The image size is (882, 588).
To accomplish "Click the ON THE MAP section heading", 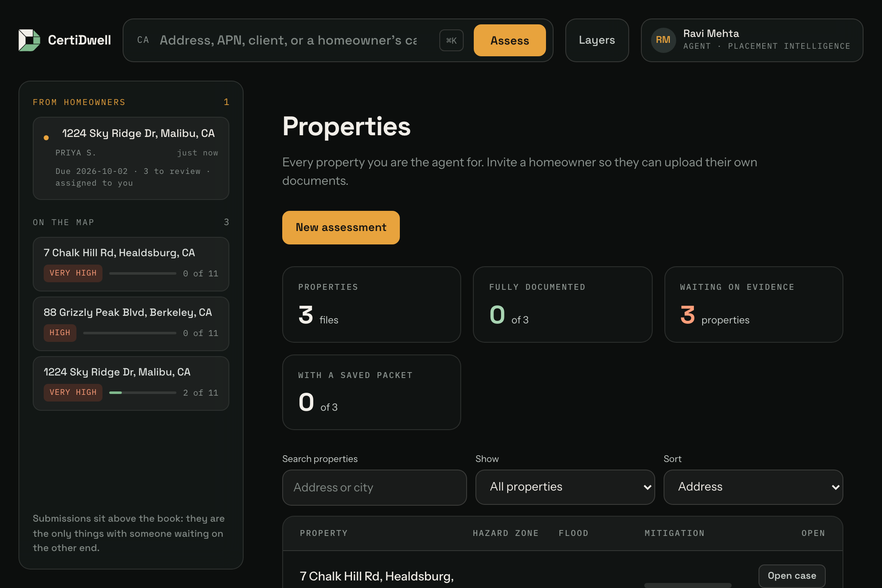I will [63, 223].
